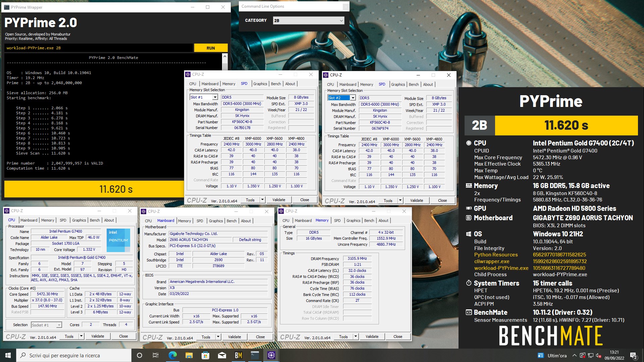Expand Tools dropdown arrow in Mainboard CPU-Z window
Viewport: 644px width, 362px height.
coord(218,337)
